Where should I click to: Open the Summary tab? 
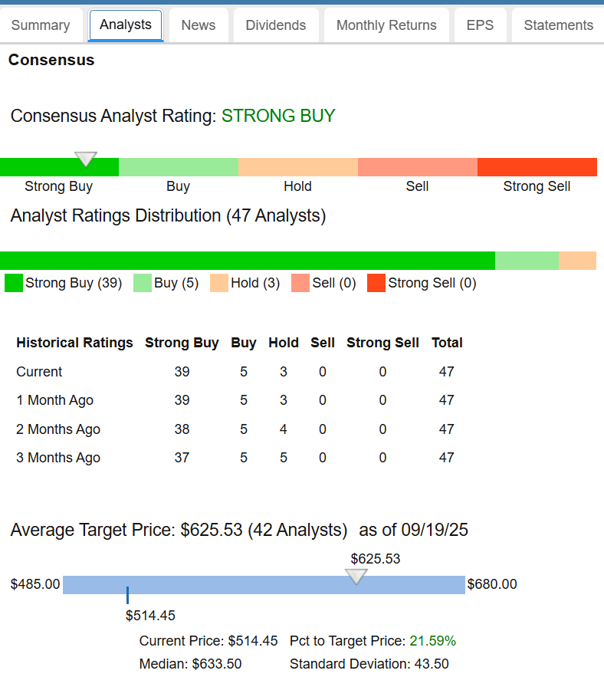pyautogui.click(x=41, y=25)
